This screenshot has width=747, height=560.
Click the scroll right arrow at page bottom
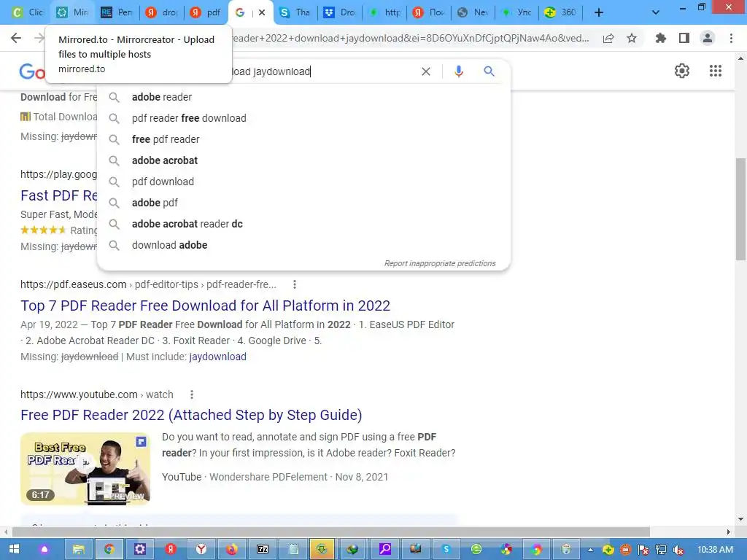coord(728,532)
